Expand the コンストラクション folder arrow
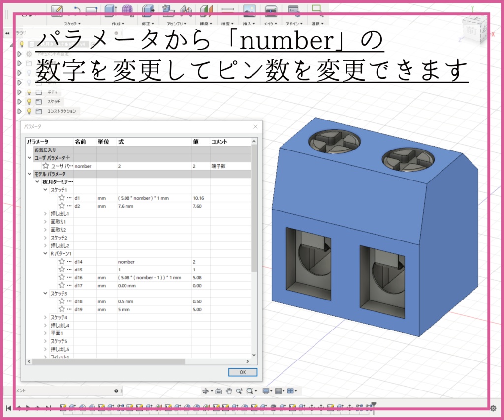 20,111
